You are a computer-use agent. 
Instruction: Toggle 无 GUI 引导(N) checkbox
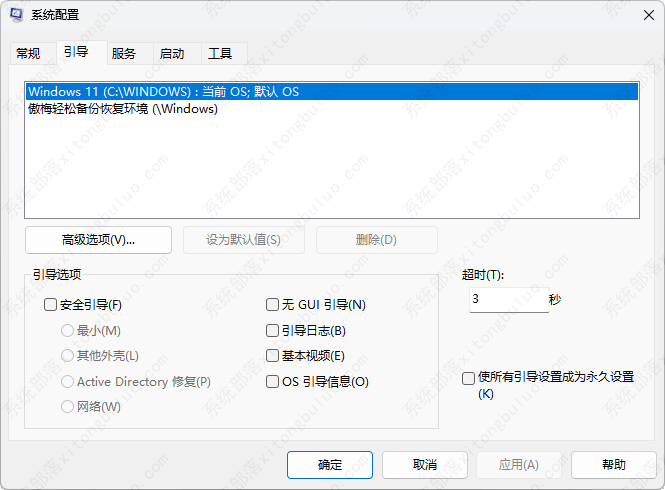pyautogui.click(x=272, y=305)
